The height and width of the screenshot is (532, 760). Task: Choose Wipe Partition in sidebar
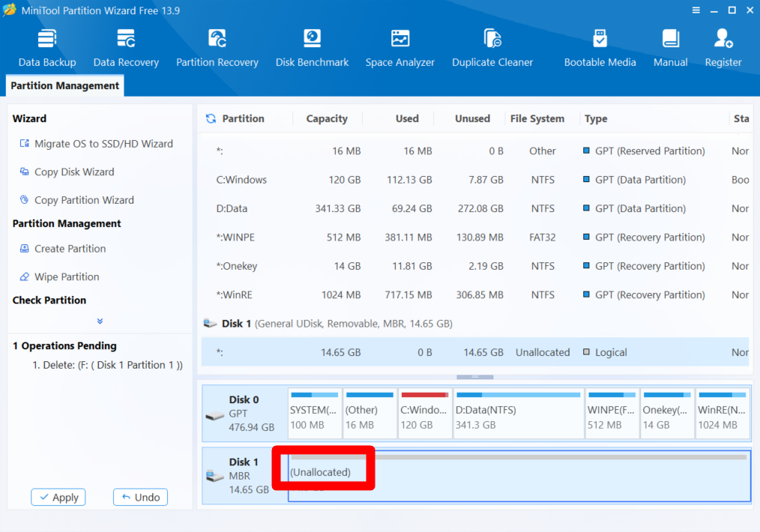(60, 276)
